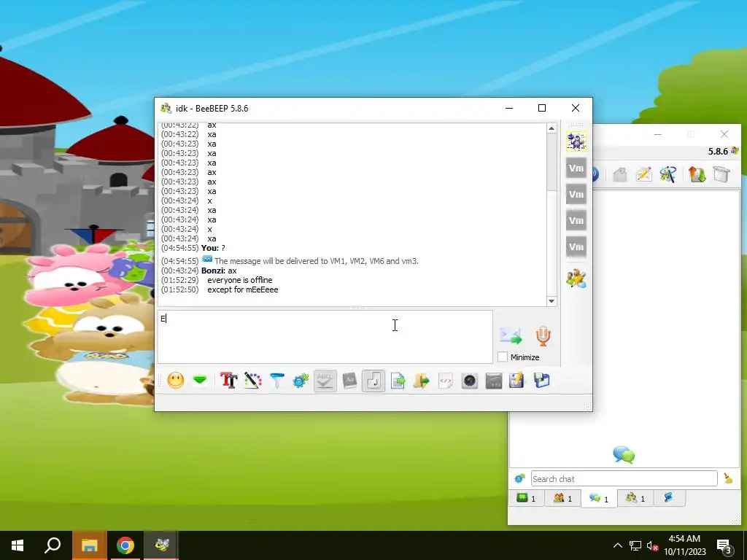This screenshot has width=747, height=560.
Task: Clear search with the broom icon
Action: tap(728, 478)
